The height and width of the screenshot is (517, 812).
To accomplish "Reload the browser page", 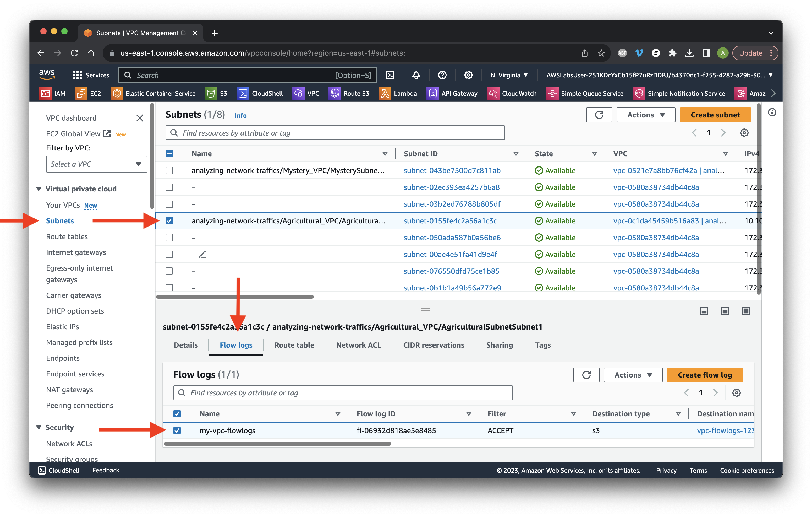I will [x=75, y=53].
